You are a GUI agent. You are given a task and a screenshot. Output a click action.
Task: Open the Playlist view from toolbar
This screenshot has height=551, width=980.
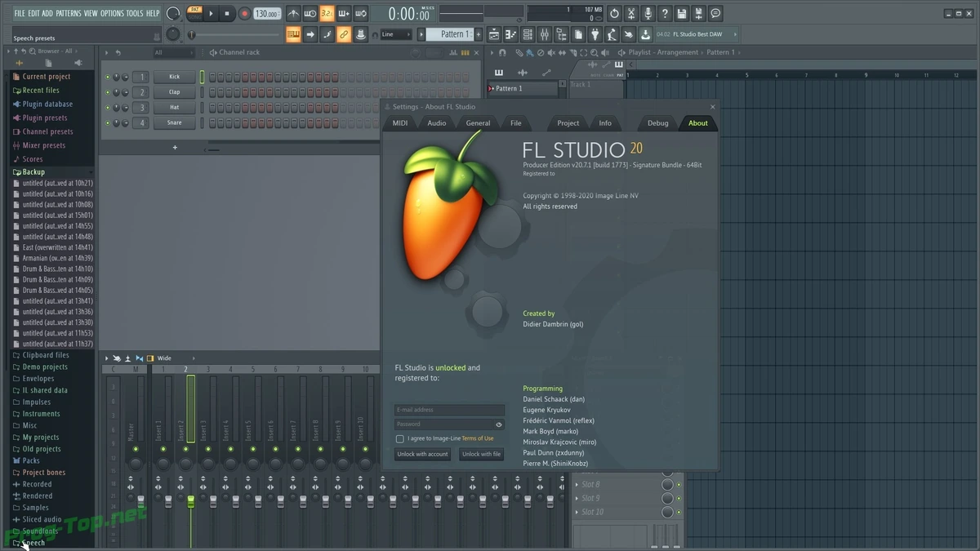pyautogui.click(x=494, y=34)
